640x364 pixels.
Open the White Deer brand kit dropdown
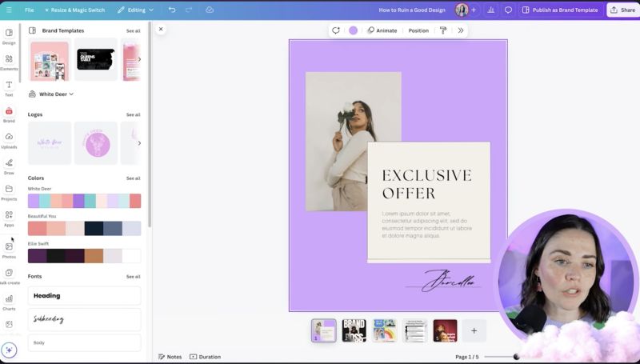[51, 94]
